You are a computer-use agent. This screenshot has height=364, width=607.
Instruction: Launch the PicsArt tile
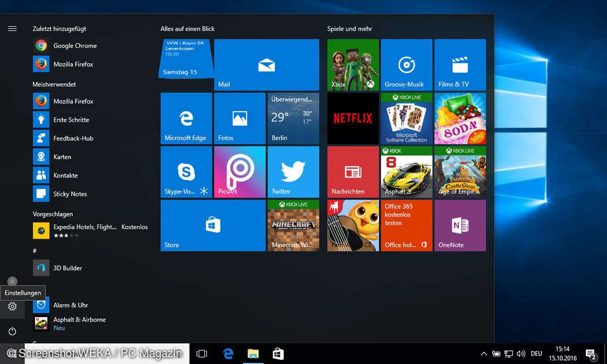pos(240,172)
